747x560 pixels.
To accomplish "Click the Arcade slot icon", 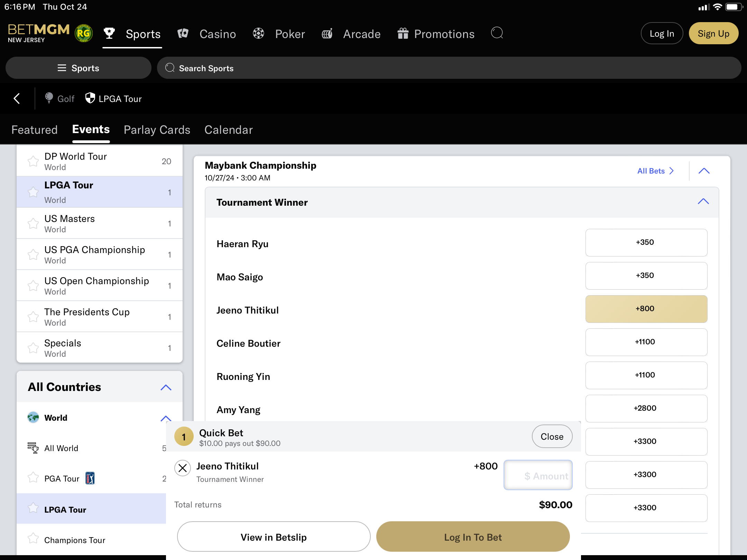I will point(327,33).
